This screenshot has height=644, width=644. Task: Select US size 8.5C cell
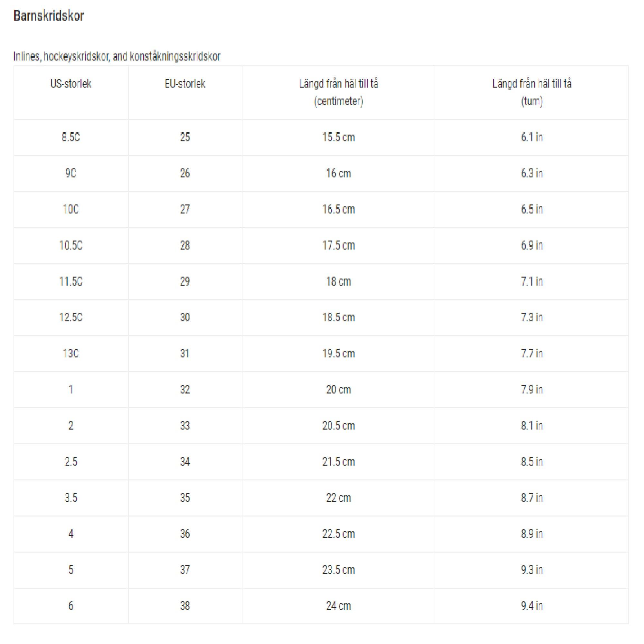pyautogui.click(x=71, y=137)
